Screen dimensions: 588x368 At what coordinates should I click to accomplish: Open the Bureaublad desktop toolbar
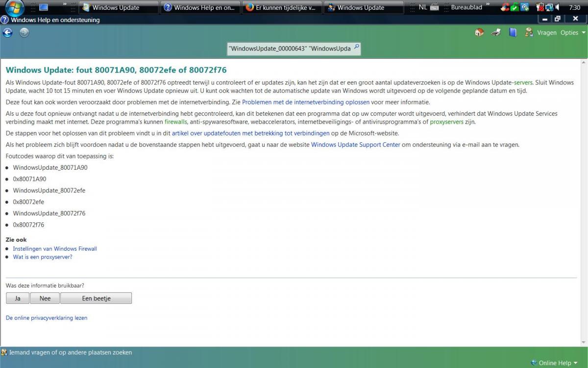[466, 7]
